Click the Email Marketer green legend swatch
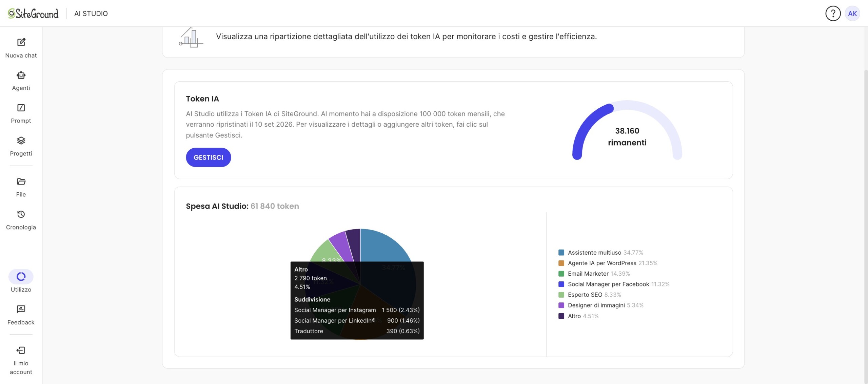 point(561,274)
